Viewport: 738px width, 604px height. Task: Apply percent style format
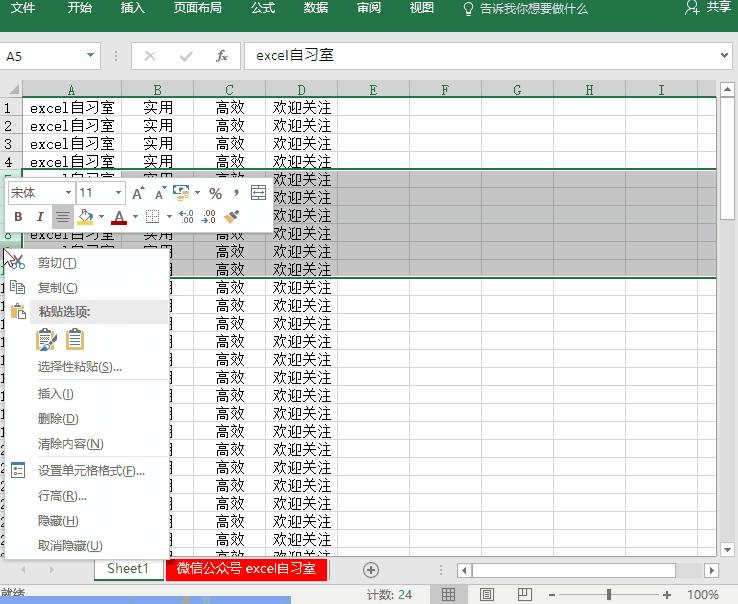coord(216,193)
